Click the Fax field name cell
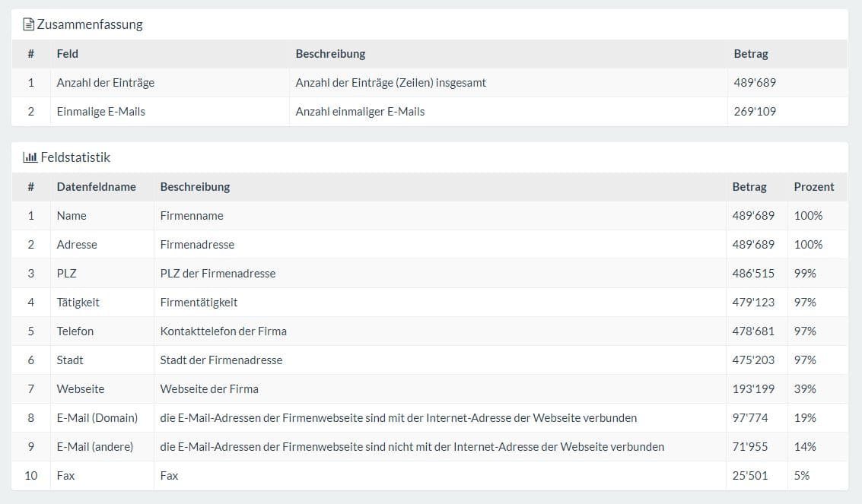The height and width of the screenshot is (504, 862). pyautogui.click(x=65, y=476)
